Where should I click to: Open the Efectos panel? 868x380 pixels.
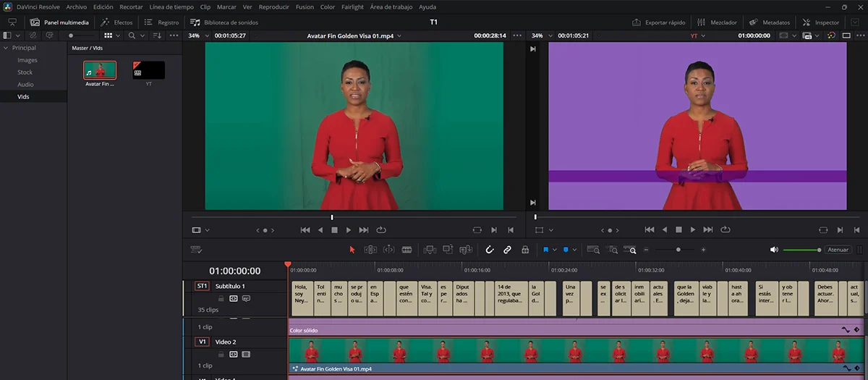(116, 22)
